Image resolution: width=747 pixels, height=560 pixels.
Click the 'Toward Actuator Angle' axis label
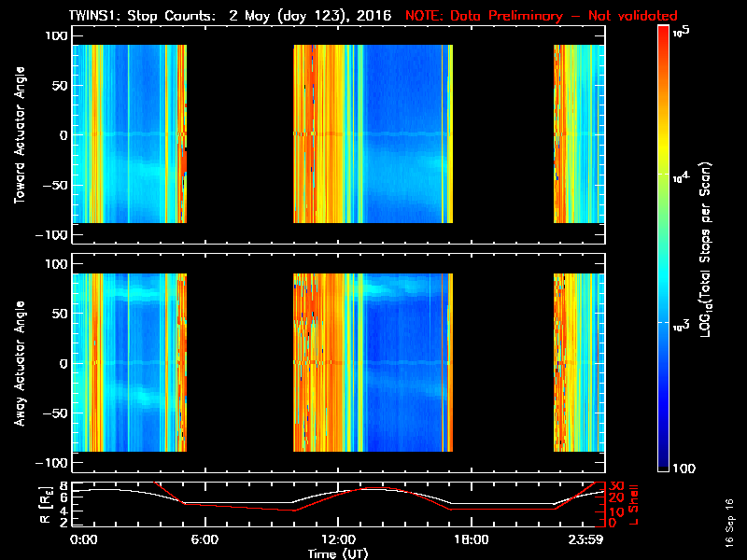tap(20, 134)
